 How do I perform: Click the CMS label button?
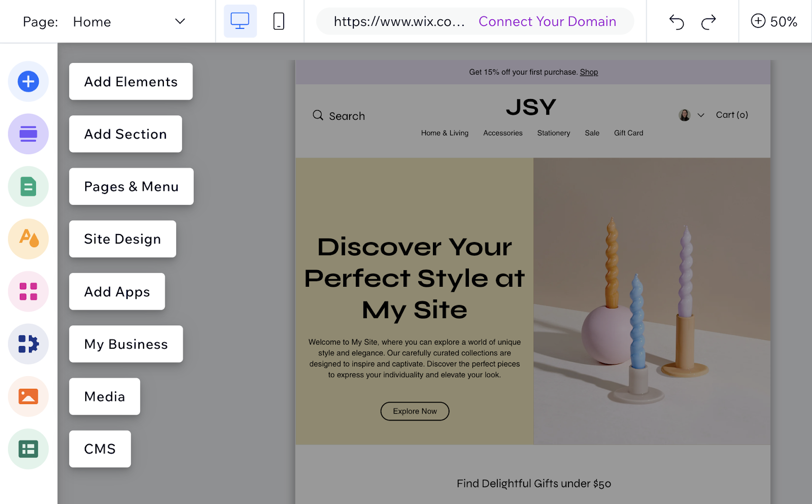100,449
